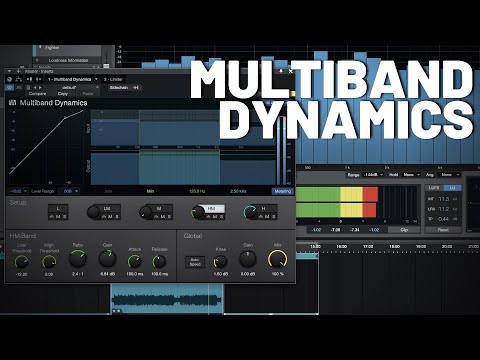Switch to the 1 - Multiband Dynamics tab
The width and height of the screenshot is (480, 360).
[x=69, y=79]
